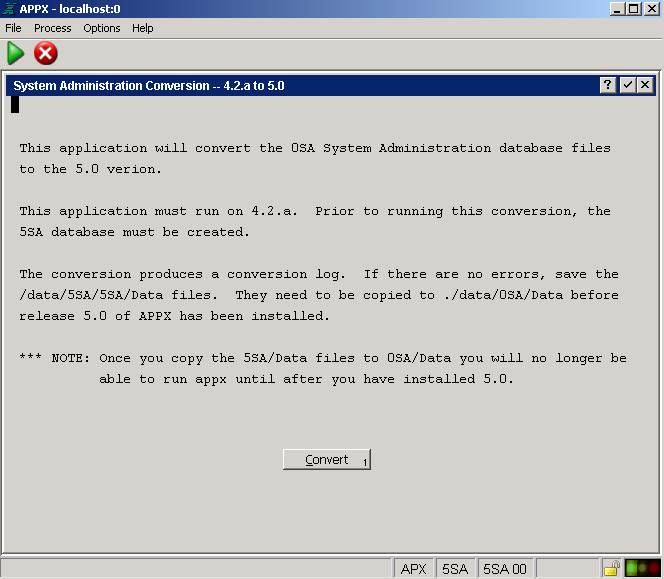Click the 5SA status bar field
Viewport: 664px width, 579px height.
(456, 569)
